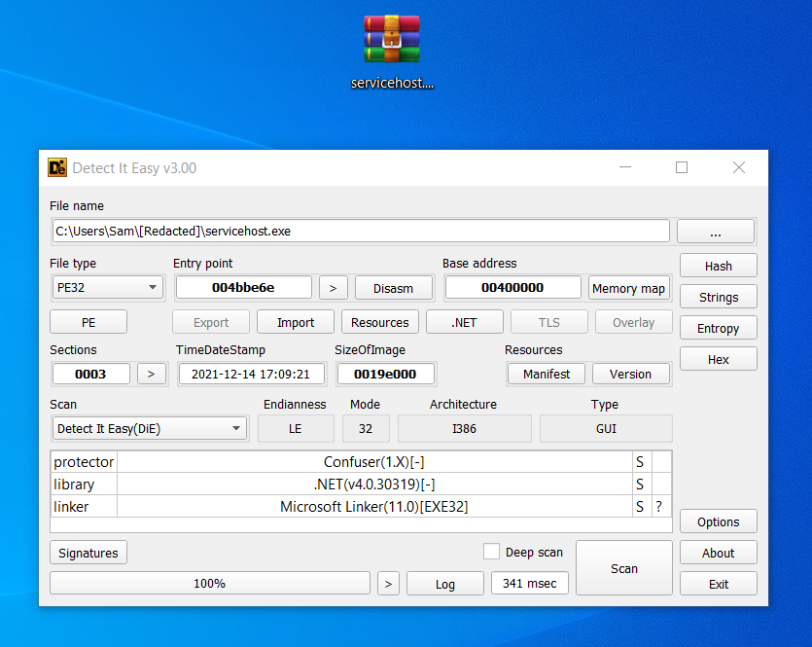Expand the Scan engine dropdown
The height and width of the screenshot is (647, 812).
(150, 429)
